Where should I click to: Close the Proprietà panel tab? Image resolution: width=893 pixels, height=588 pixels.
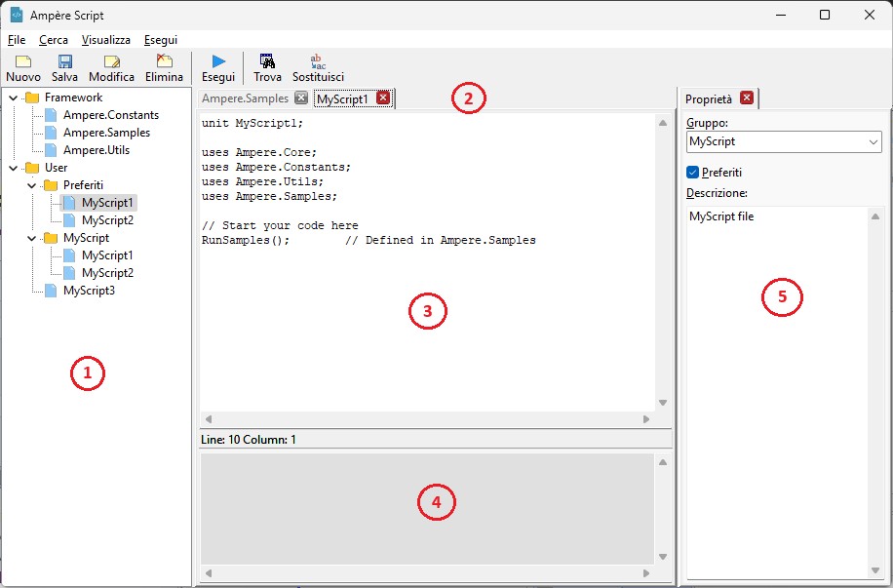click(747, 98)
